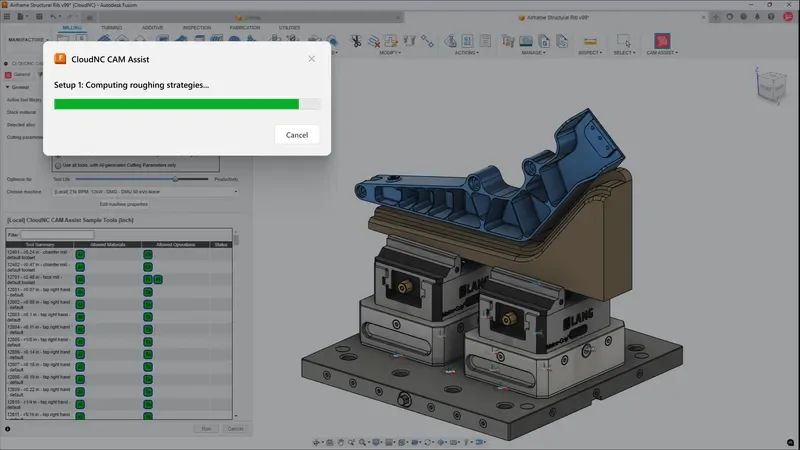800x450 pixels.
Task: Toggle second allowed operation on face mill 12701
Action: [x=158, y=279]
